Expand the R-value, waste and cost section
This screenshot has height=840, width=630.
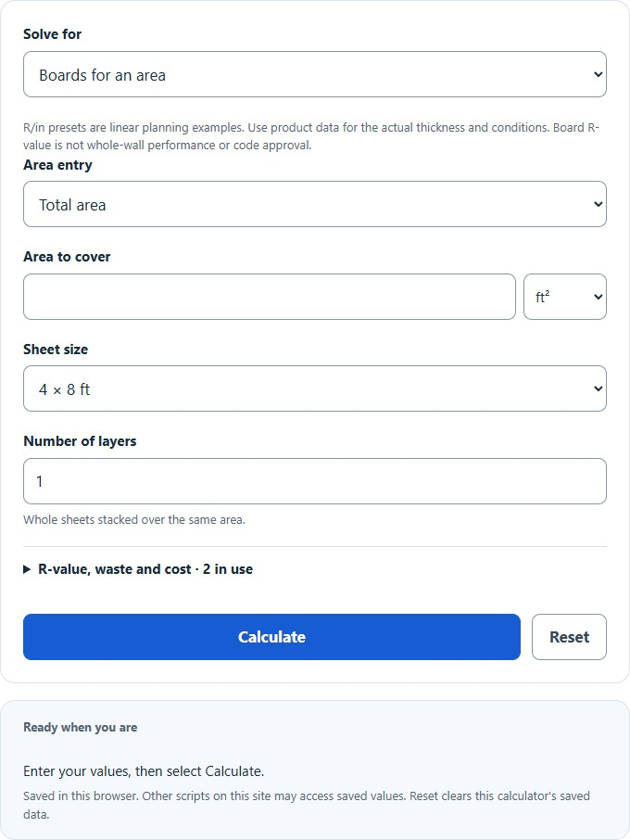[138, 569]
